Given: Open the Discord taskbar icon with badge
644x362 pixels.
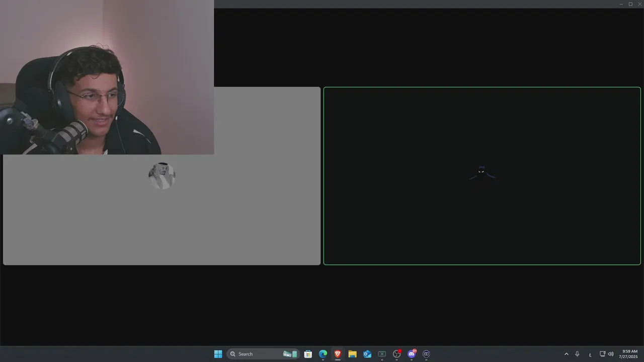Looking at the screenshot, I should 412,354.
